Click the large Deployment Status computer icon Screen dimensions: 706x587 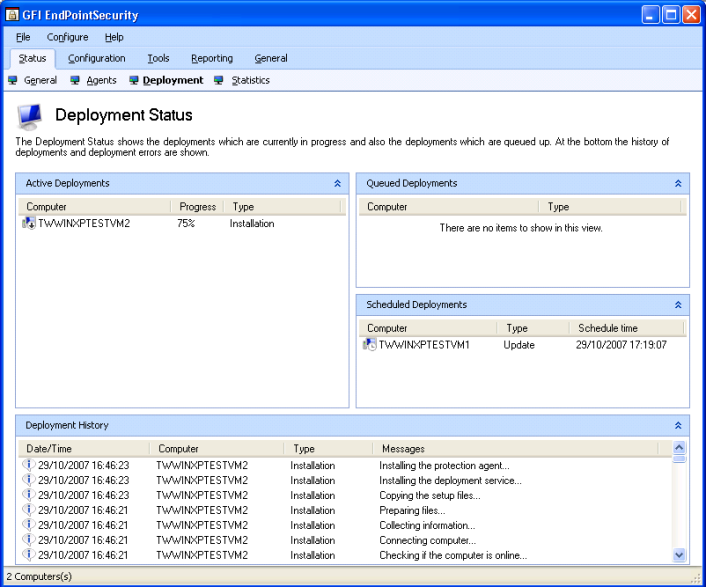point(30,116)
